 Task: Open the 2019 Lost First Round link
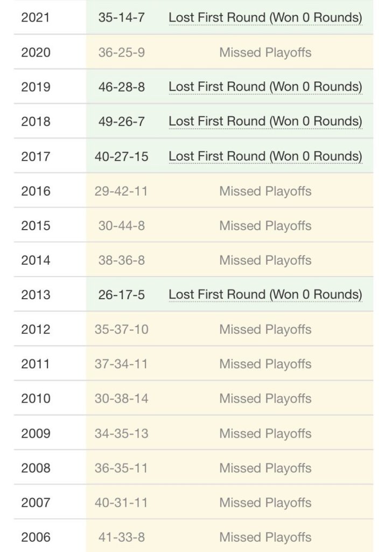265,87
